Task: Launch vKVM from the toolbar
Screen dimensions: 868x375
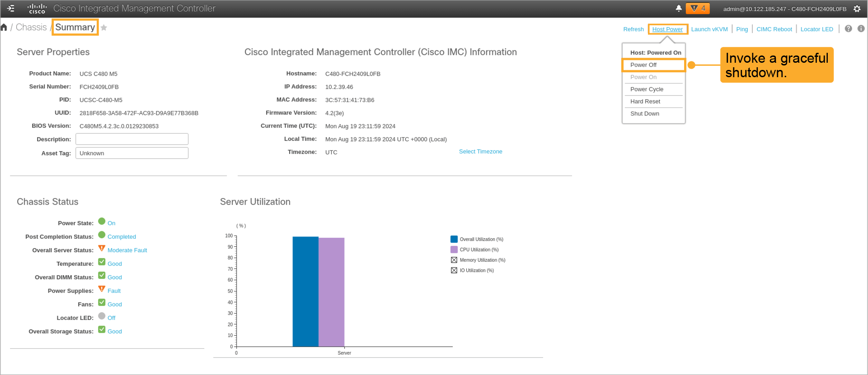Action: 709,29
